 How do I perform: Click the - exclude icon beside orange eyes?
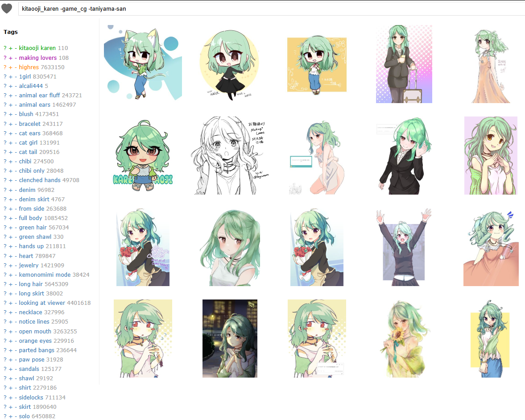[x=16, y=341]
